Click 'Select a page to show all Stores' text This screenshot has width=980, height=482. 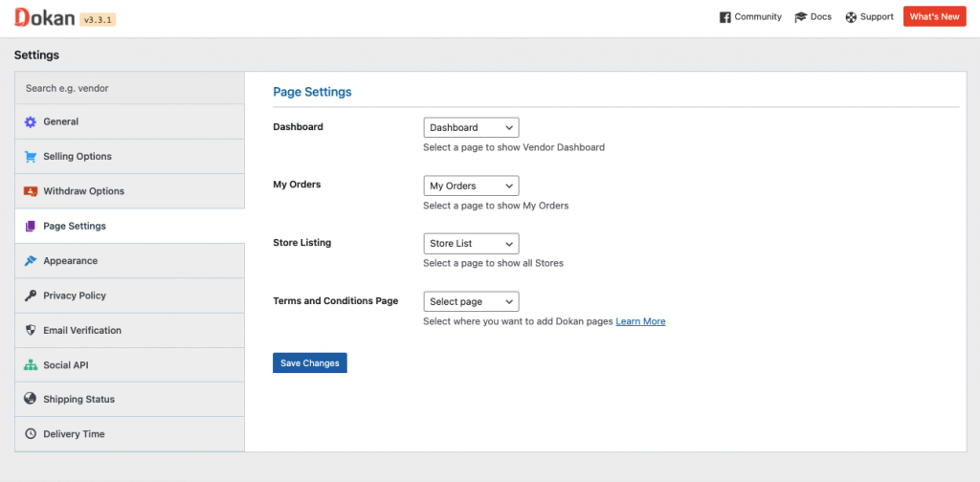pos(493,264)
